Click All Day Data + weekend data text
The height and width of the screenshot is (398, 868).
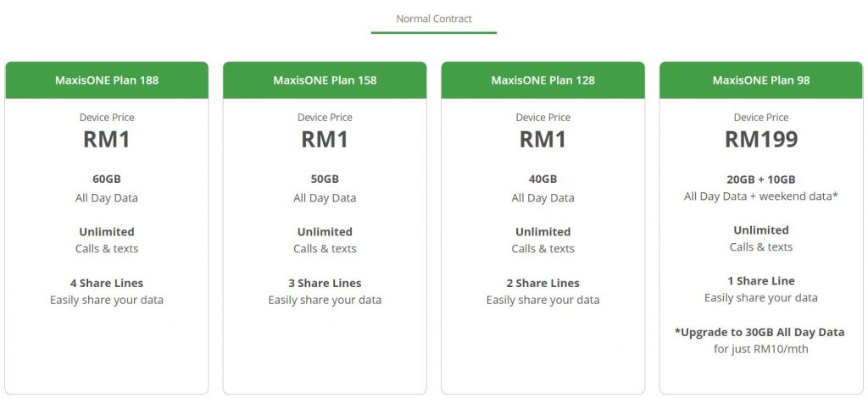click(x=760, y=196)
